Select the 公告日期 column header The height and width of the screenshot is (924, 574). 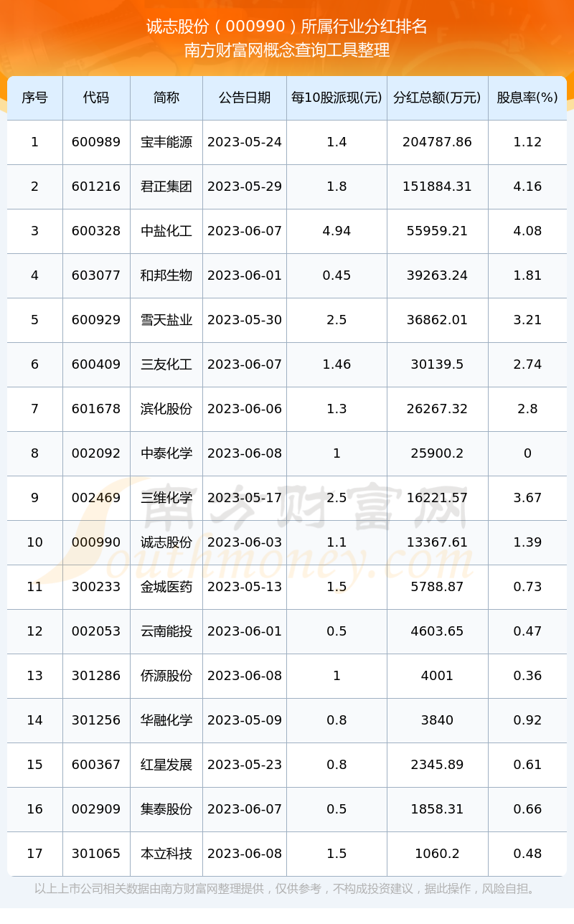[x=245, y=98]
